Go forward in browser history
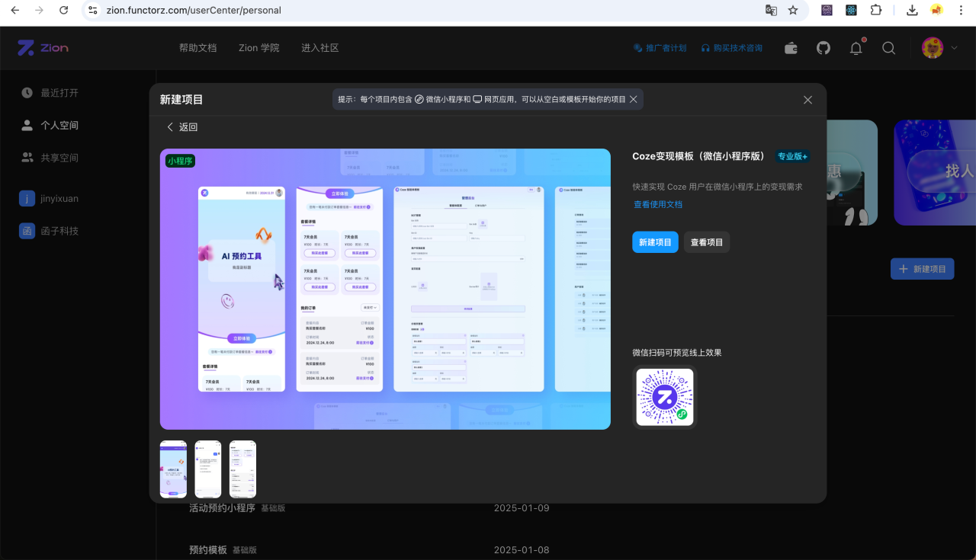Screen dimensions: 976x560 (40, 11)
